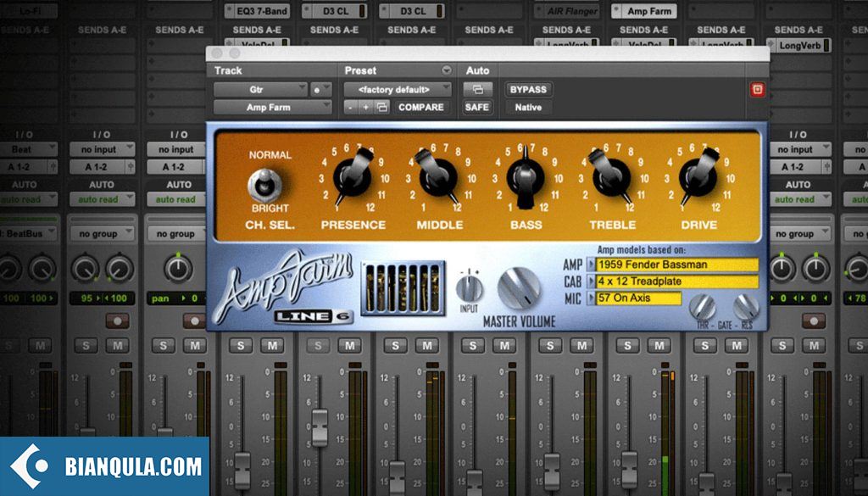Solo the track with the AIR Flanger insert
Viewport: 868px width, 496px height.
coord(549,346)
